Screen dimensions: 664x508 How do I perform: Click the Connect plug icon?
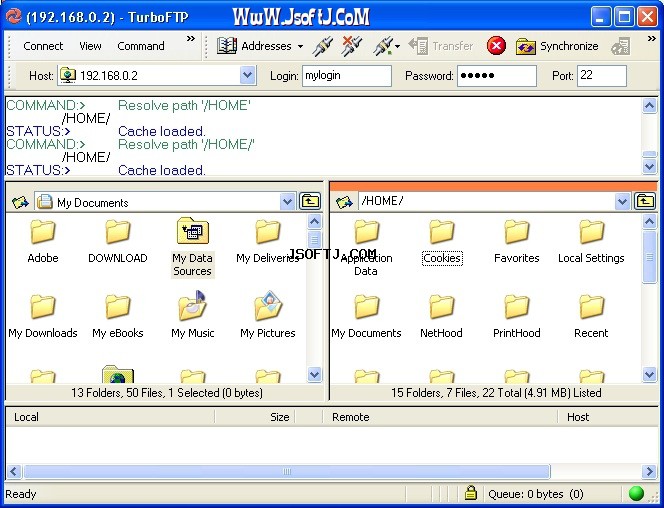coord(322,46)
